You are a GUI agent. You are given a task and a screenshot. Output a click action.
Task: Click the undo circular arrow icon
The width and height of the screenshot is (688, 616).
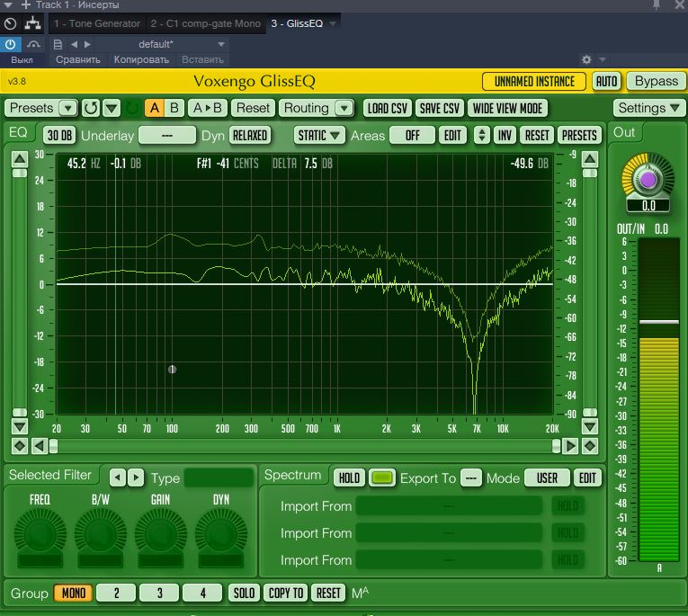pos(91,108)
